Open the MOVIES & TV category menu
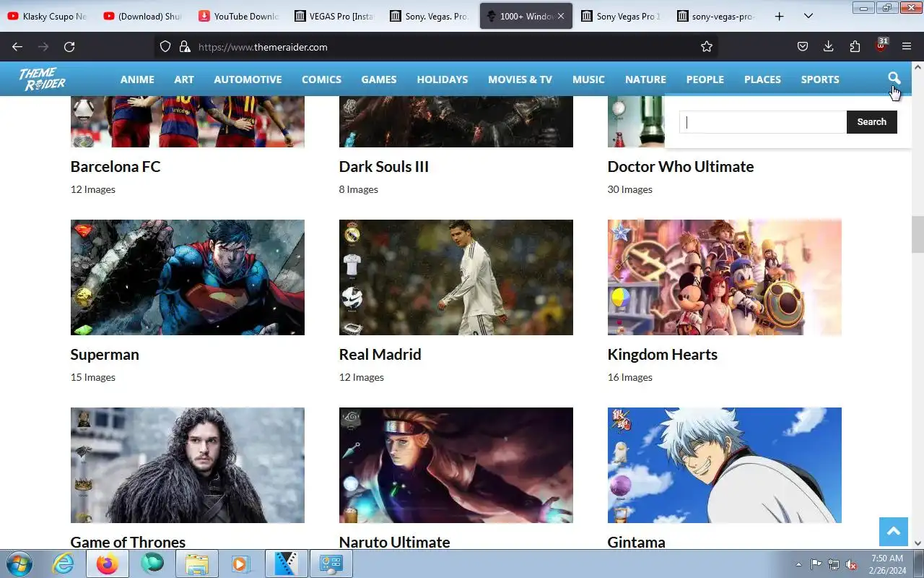Screen dimensions: 924x578 pos(520,79)
